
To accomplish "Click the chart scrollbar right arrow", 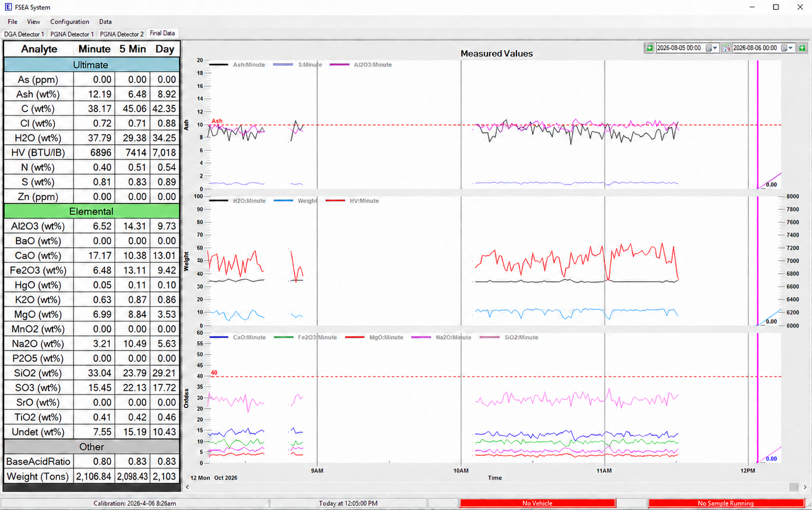I will tap(805, 487).
